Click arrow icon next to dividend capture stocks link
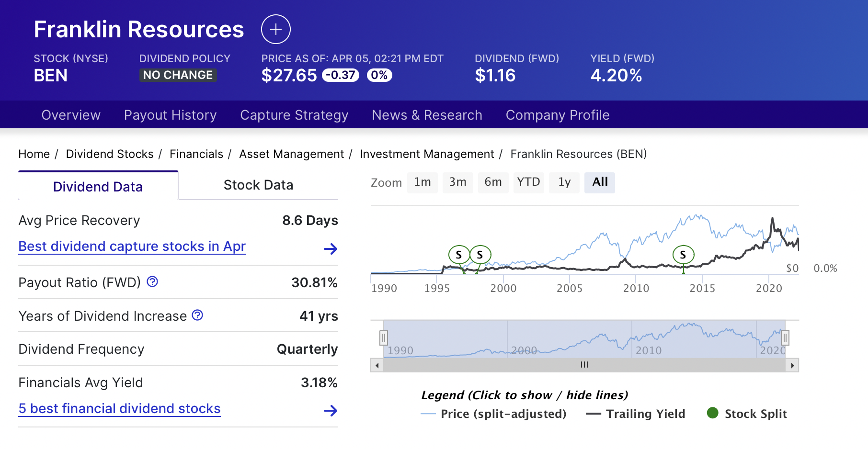The image size is (868, 449). (331, 249)
